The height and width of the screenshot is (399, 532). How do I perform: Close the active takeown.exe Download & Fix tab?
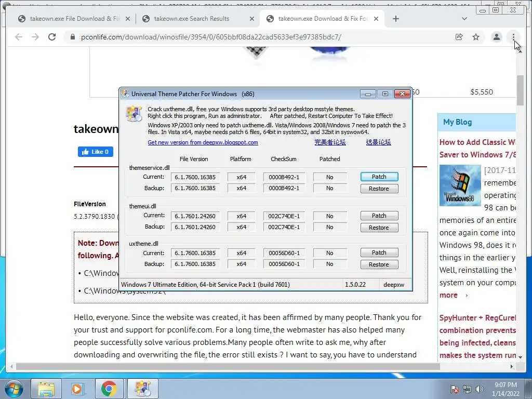pyautogui.click(x=376, y=19)
